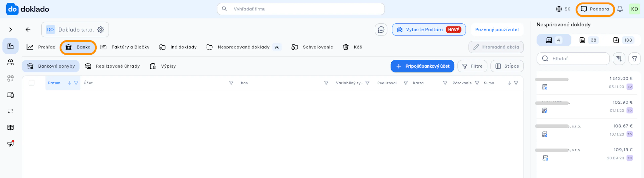Open the Stĺpce columns button

click(x=507, y=66)
